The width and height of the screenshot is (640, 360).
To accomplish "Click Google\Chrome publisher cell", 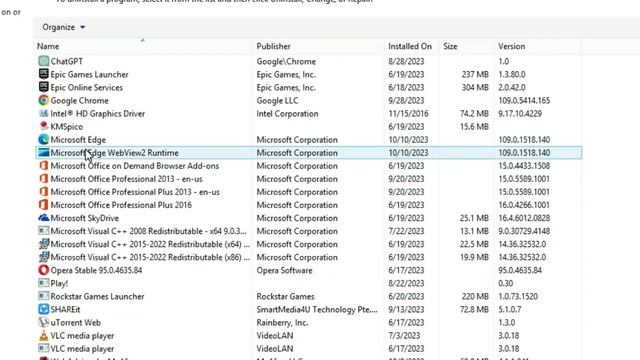I will [286, 61].
